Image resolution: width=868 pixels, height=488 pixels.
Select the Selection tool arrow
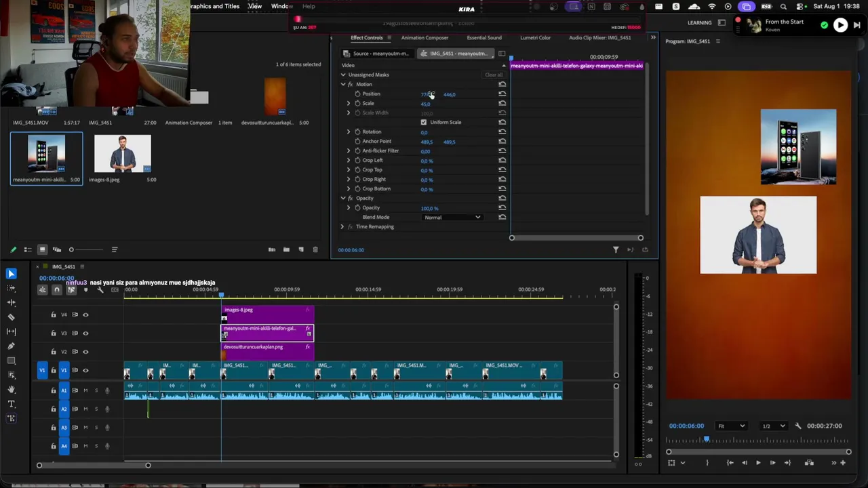12,274
